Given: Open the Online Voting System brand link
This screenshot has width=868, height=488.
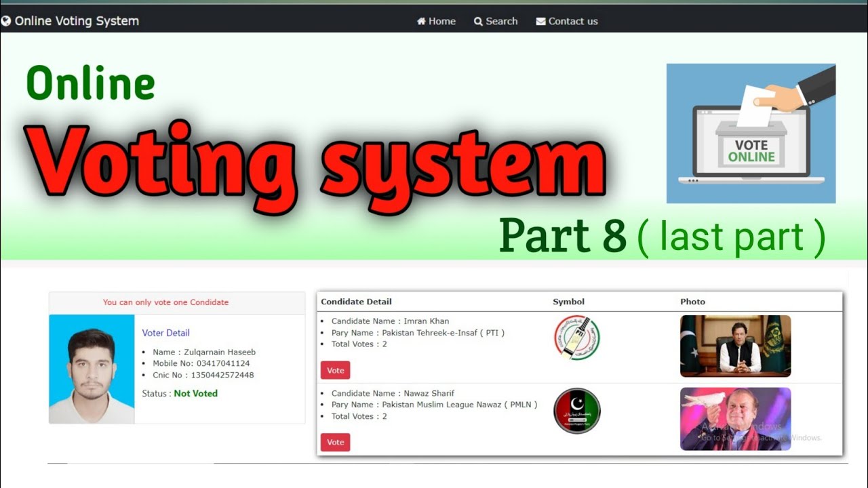Looking at the screenshot, I should 71,21.
